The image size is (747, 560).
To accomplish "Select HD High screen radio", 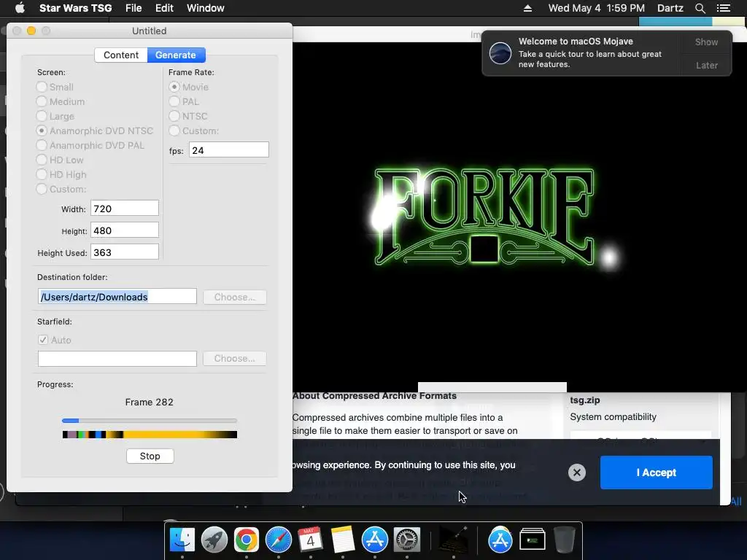I will [42, 175].
